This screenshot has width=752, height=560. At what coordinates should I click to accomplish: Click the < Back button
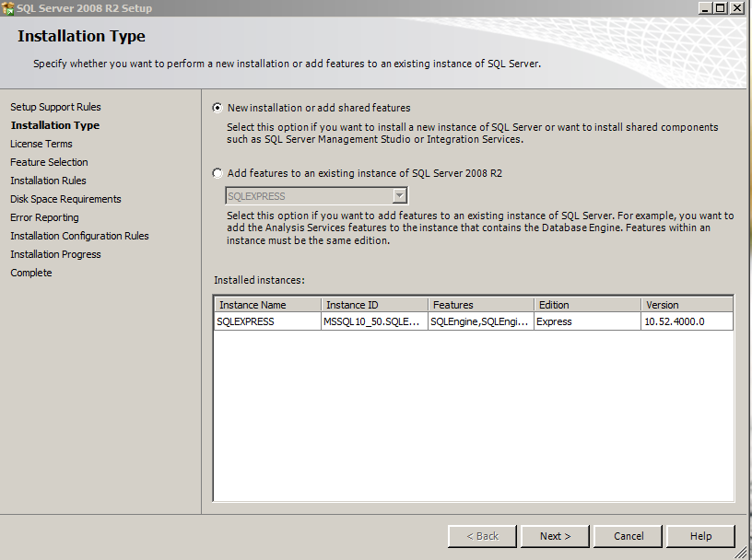482,536
